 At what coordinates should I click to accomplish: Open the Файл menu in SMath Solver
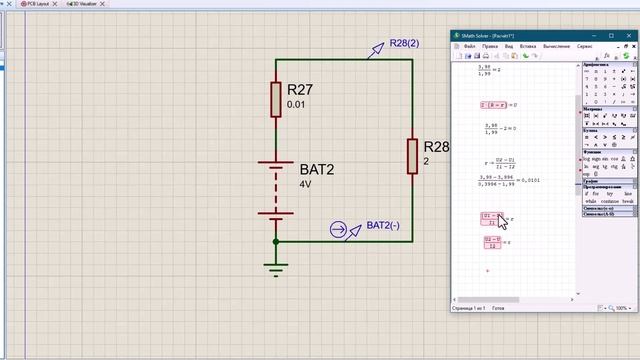(470, 47)
